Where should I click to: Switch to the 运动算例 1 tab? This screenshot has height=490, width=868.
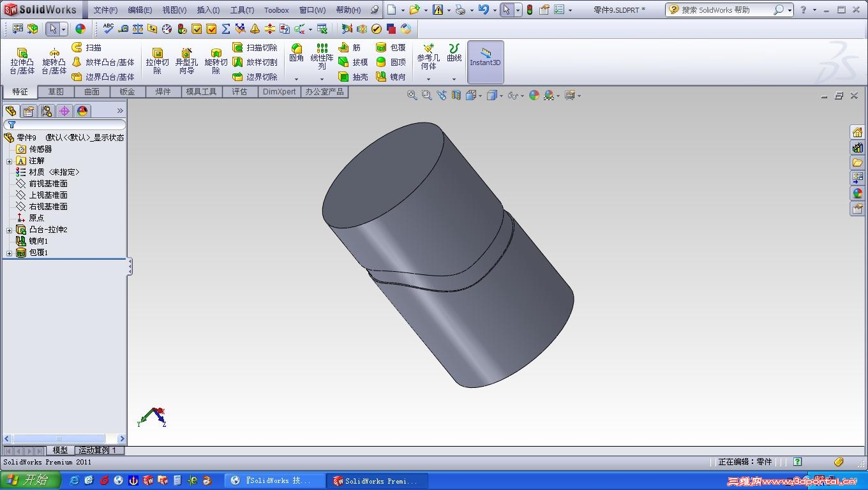click(99, 450)
